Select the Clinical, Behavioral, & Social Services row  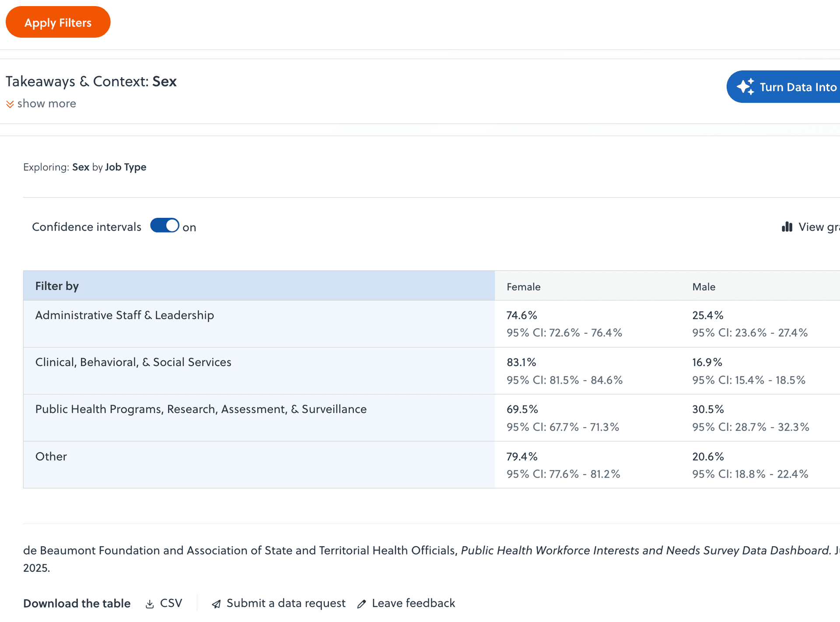coord(133,362)
